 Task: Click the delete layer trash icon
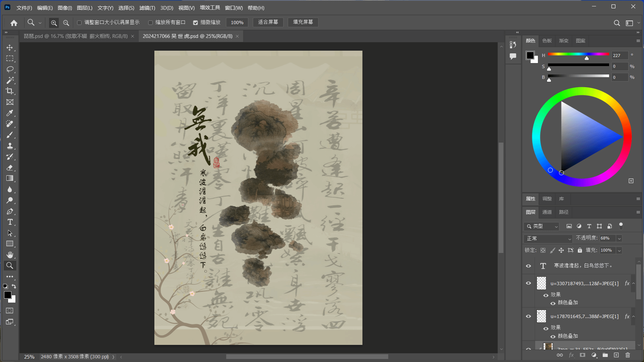pos(628,355)
